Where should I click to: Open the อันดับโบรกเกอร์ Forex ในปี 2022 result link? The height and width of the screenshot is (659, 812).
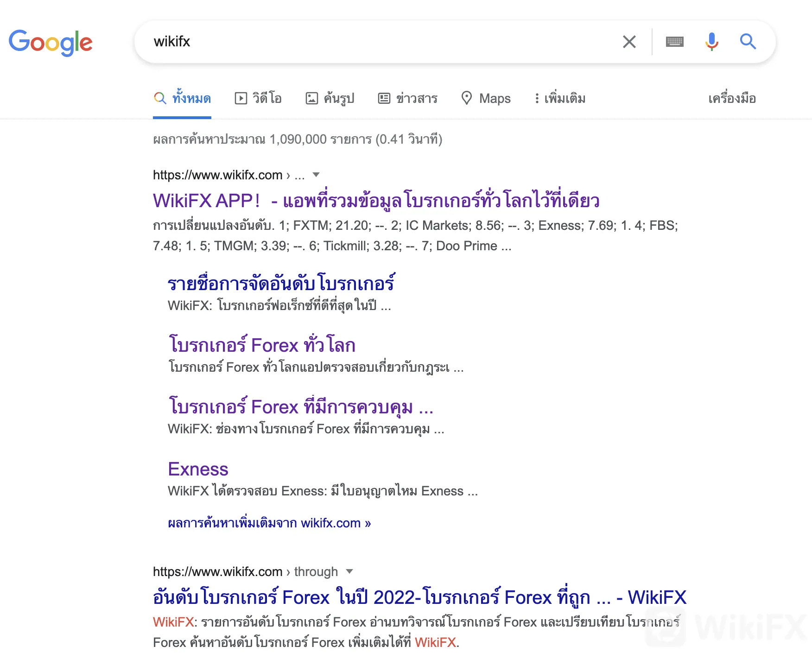(419, 597)
